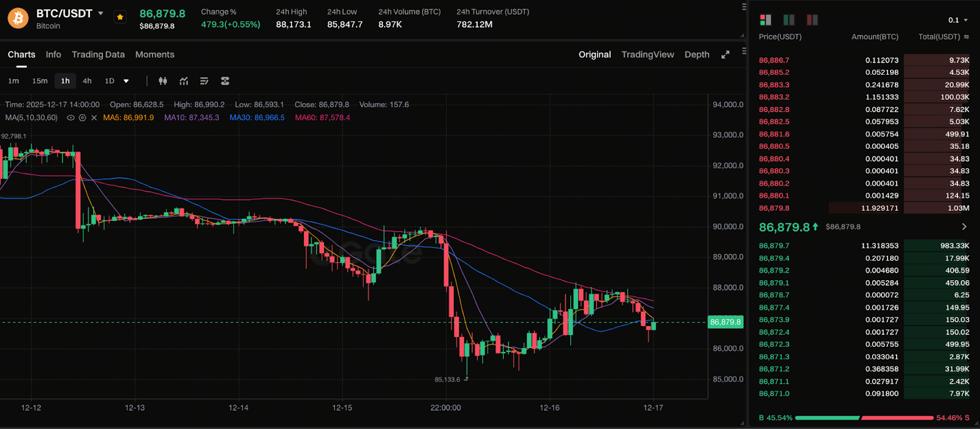
Task: Click the red sell ratio bar
Action: pyautogui.click(x=897, y=418)
